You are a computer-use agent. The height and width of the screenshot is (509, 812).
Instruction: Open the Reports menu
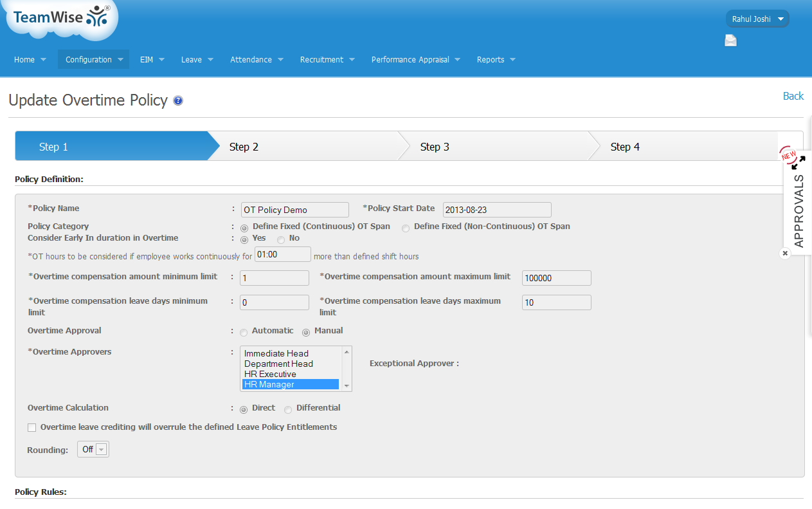496,60
